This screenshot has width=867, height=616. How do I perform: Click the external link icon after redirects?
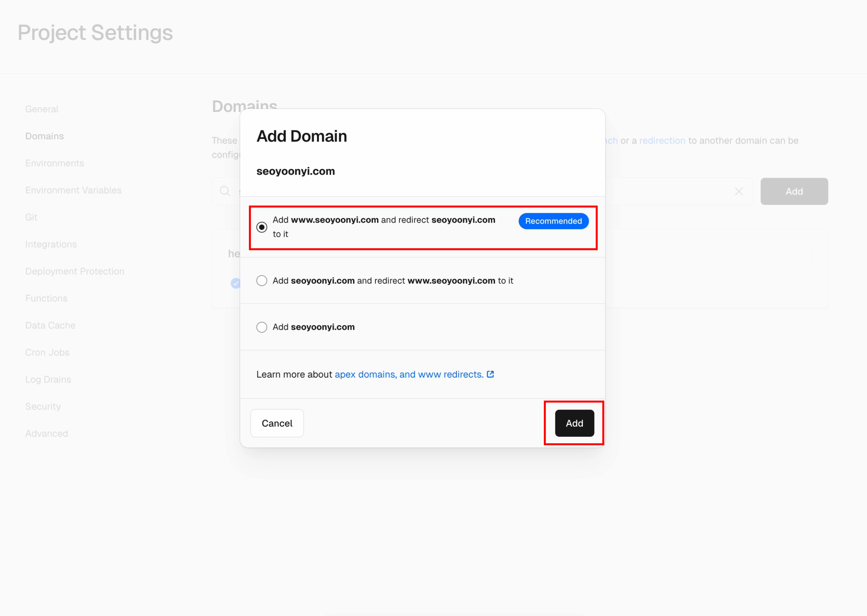490,374
